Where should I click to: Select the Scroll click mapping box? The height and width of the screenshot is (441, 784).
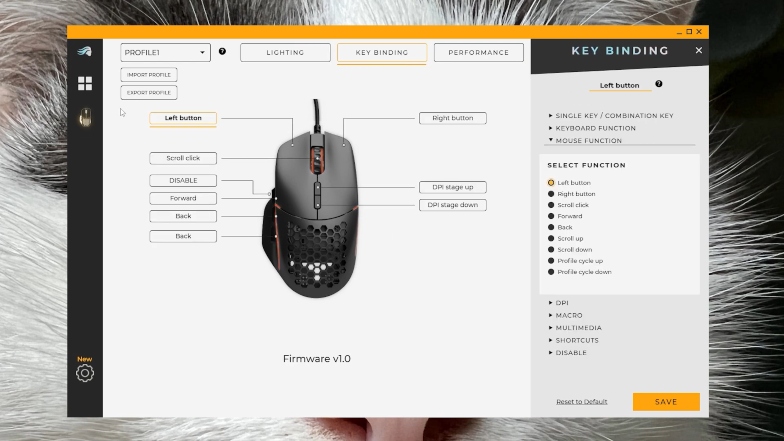point(183,158)
